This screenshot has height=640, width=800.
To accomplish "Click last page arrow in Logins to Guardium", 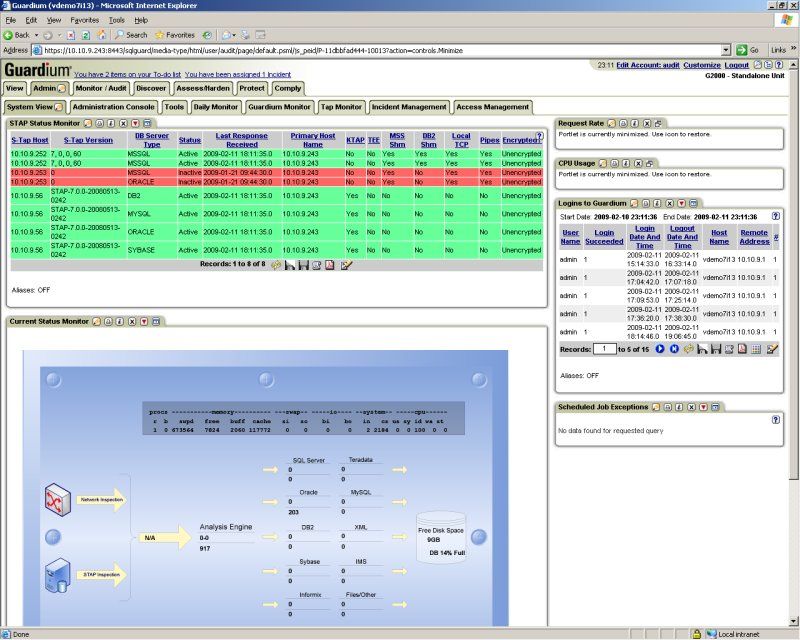I will click(x=674, y=349).
